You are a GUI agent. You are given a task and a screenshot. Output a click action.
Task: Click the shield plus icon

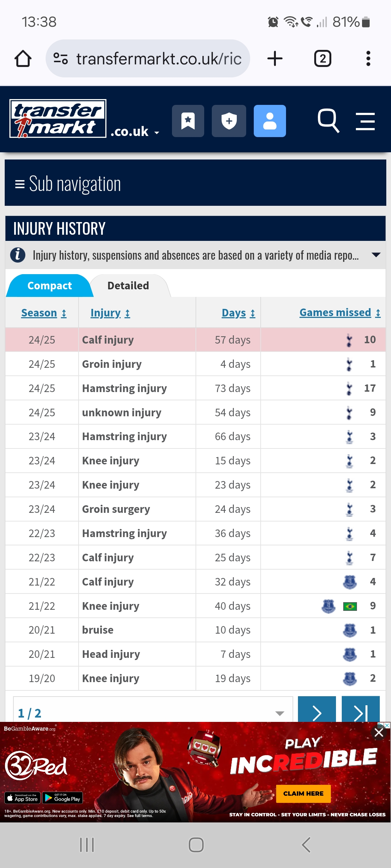229,121
